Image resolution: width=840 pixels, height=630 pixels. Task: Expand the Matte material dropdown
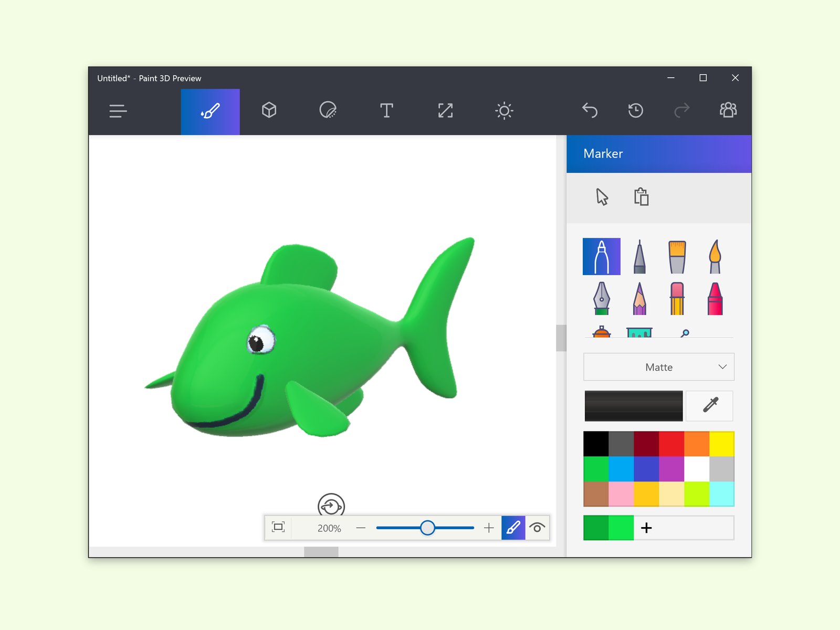[x=659, y=367]
